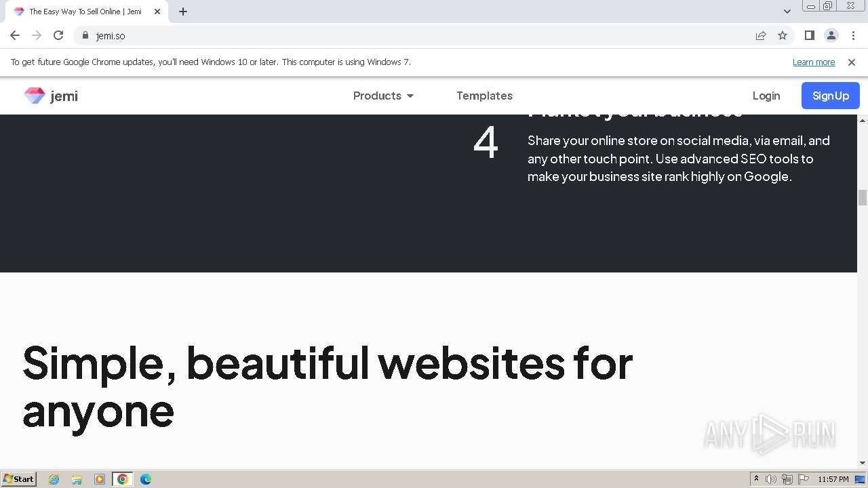Show hidden system tray icons
This screenshot has height=488, width=868.
click(757, 479)
